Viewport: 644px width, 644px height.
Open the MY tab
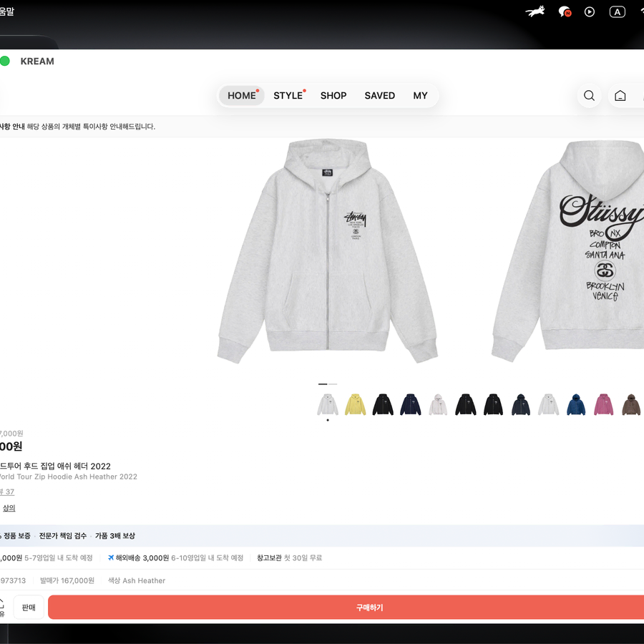(420, 96)
